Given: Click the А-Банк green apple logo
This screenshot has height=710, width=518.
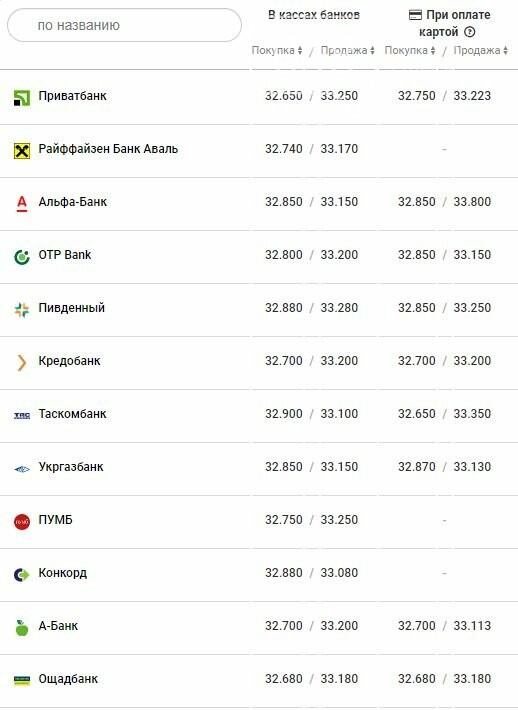Looking at the screenshot, I should click(22, 628).
